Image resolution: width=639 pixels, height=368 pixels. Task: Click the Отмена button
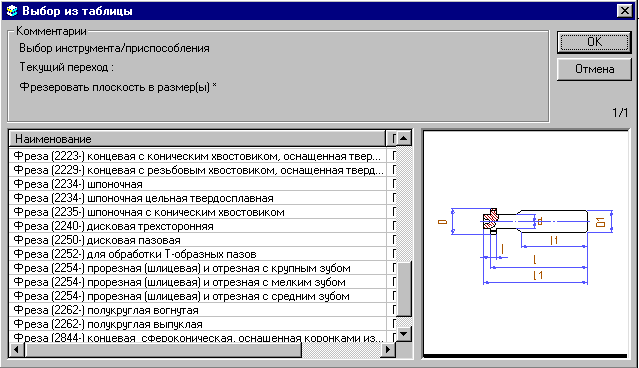click(x=594, y=69)
